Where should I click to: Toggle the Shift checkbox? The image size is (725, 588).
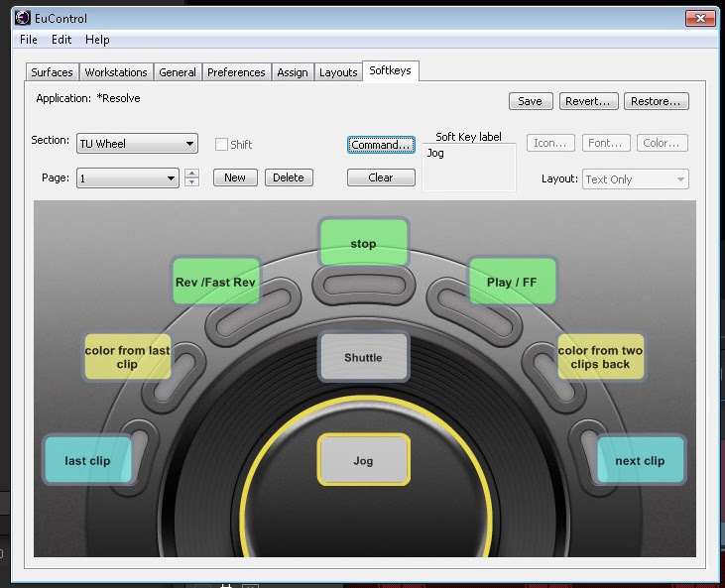click(222, 145)
